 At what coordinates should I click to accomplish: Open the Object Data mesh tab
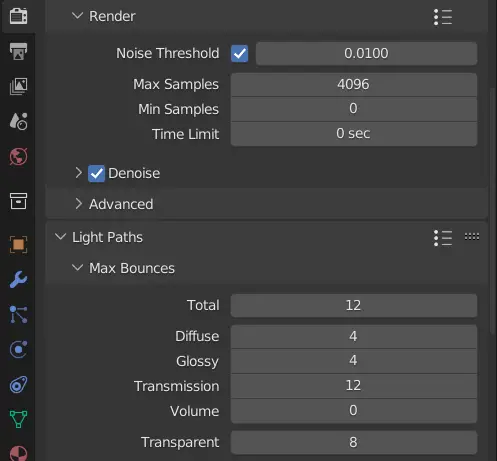pos(18,419)
